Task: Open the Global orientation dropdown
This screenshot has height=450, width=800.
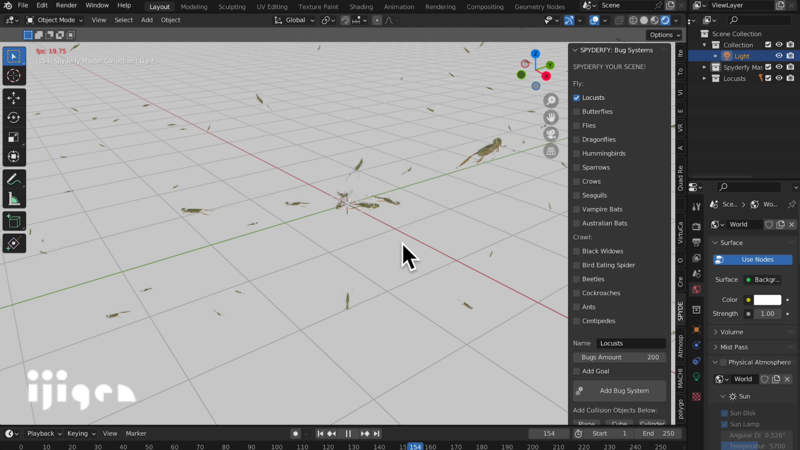Action: tap(294, 20)
